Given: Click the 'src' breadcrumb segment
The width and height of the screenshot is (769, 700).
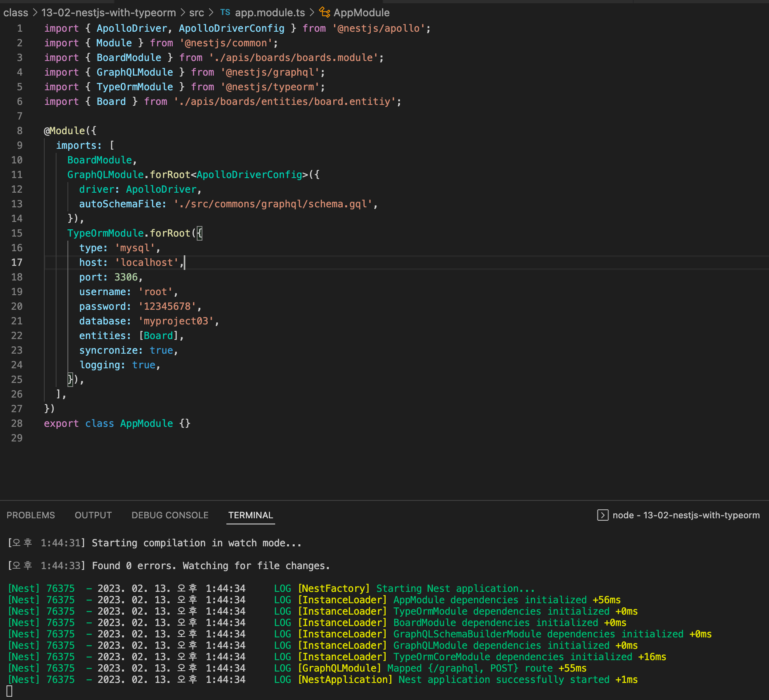Looking at the screenshot, I should 196,13.
